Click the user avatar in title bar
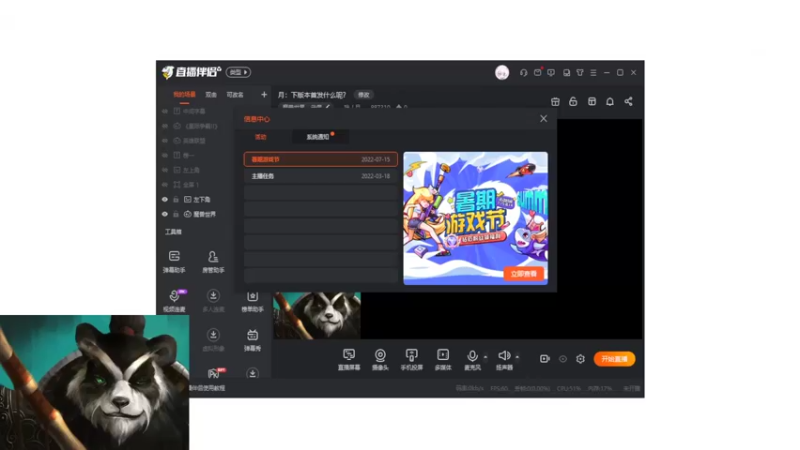 (x=502, y=72)
